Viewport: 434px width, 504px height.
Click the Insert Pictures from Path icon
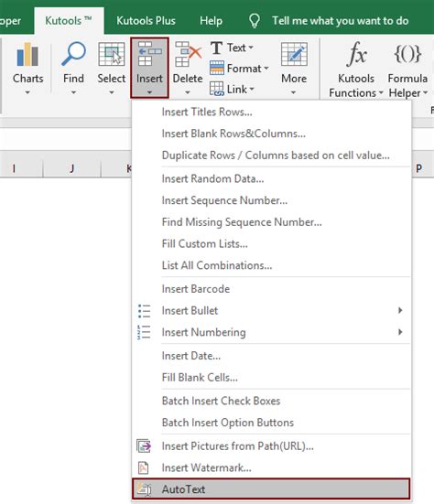[x=144, y=446]
